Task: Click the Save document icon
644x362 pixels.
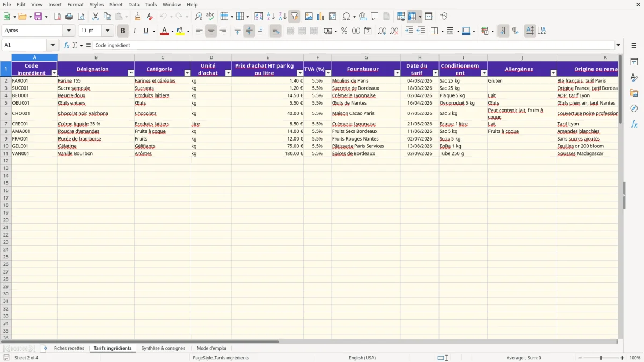Action: [x=38, y=17]
